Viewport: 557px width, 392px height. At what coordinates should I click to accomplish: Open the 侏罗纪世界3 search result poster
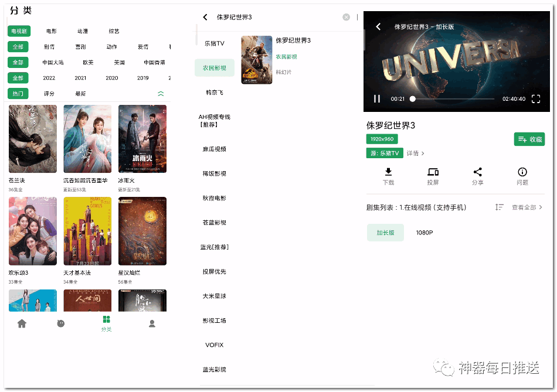(x=256, y=60)
